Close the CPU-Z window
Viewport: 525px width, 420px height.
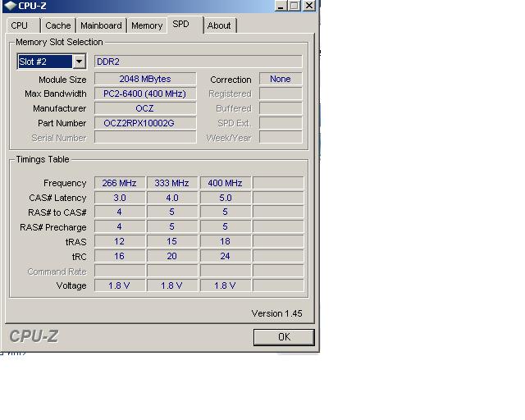coord(308,6)
